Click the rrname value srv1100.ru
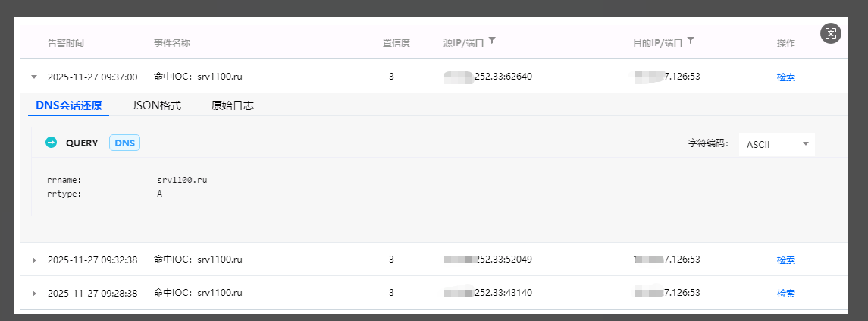 (180, 181)
